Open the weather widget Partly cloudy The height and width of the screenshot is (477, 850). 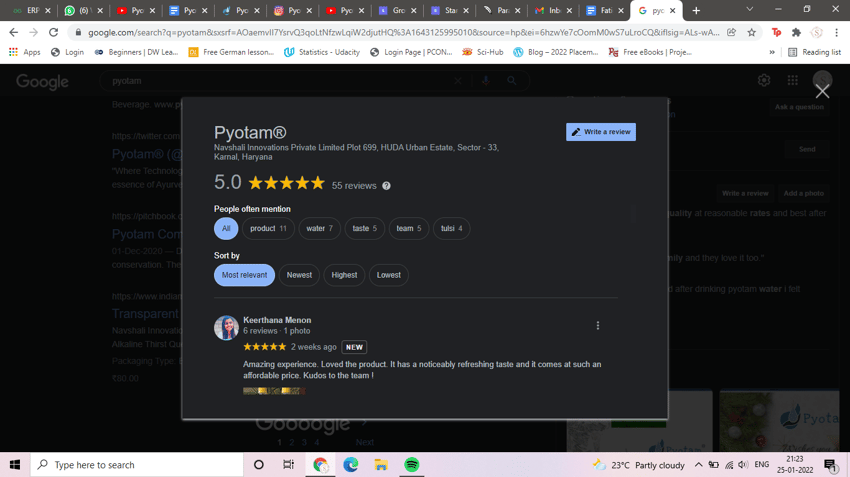click(x=639, y=465)
